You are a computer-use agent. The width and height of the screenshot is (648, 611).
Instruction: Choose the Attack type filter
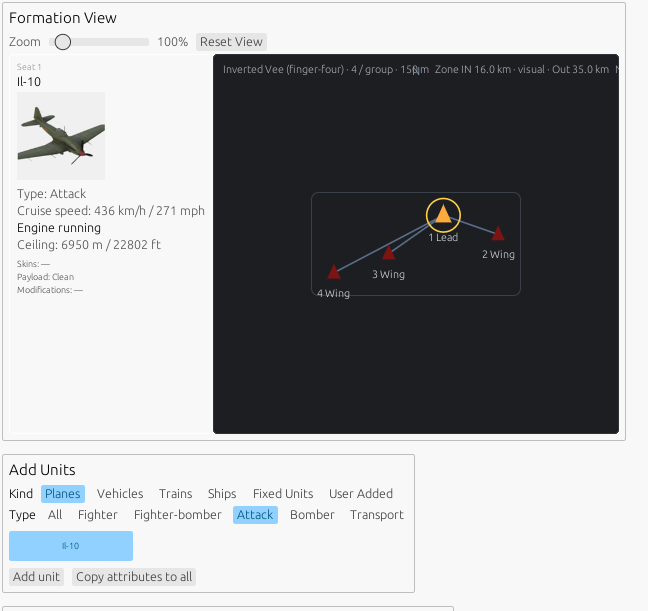point(255,515)
